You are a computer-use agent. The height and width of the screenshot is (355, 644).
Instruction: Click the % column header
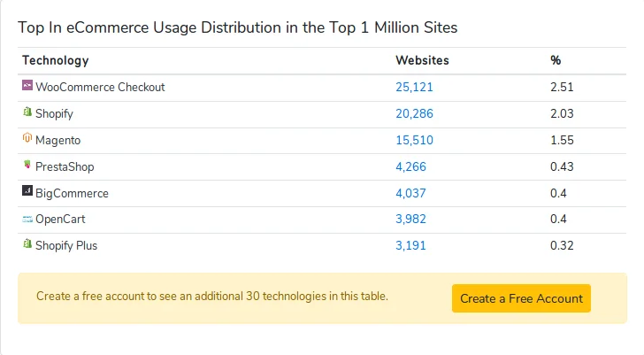556,60
